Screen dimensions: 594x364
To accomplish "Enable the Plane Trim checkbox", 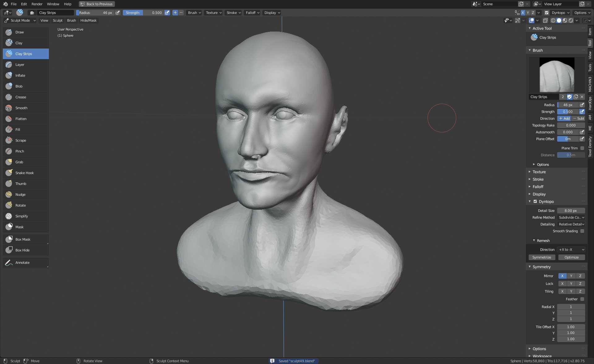I will click(582, 148).
